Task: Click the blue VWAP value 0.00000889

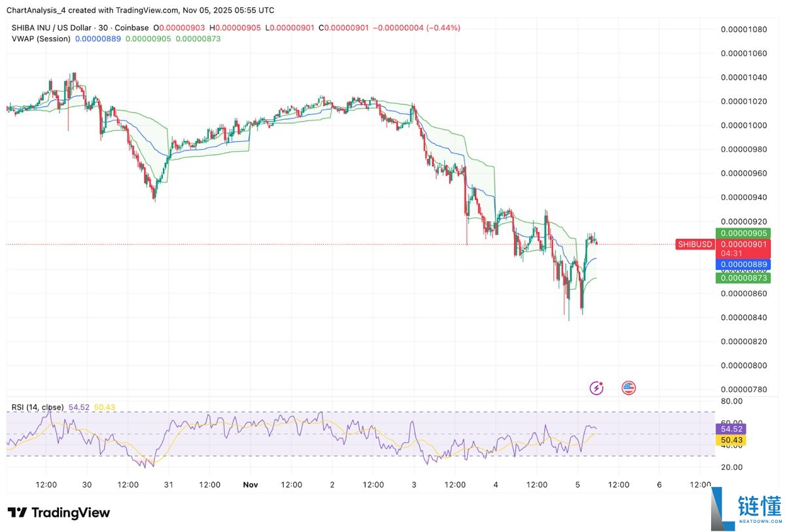Action: (x=744, y=264)
